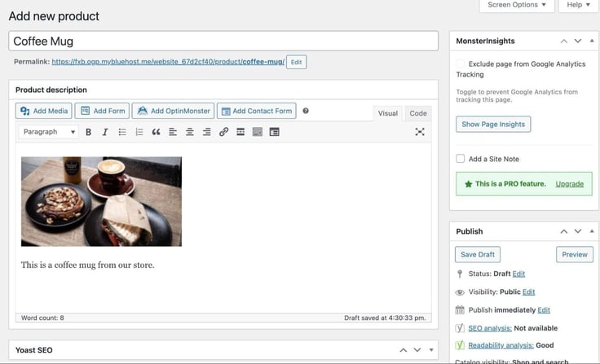Screen dimensions: 600x364
Task: Insert the Read More tag
Action: (240, 132)
